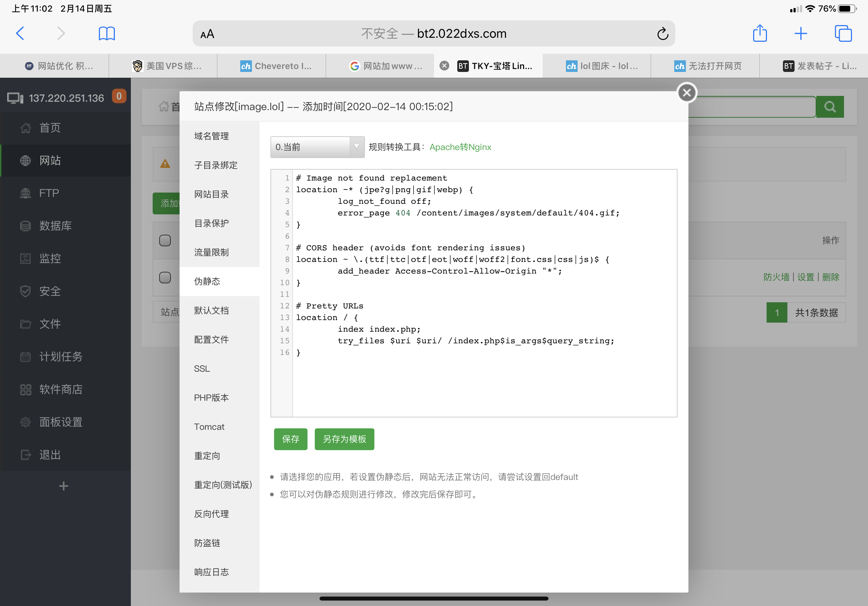Open the Tomcat section

click(219, 427)
